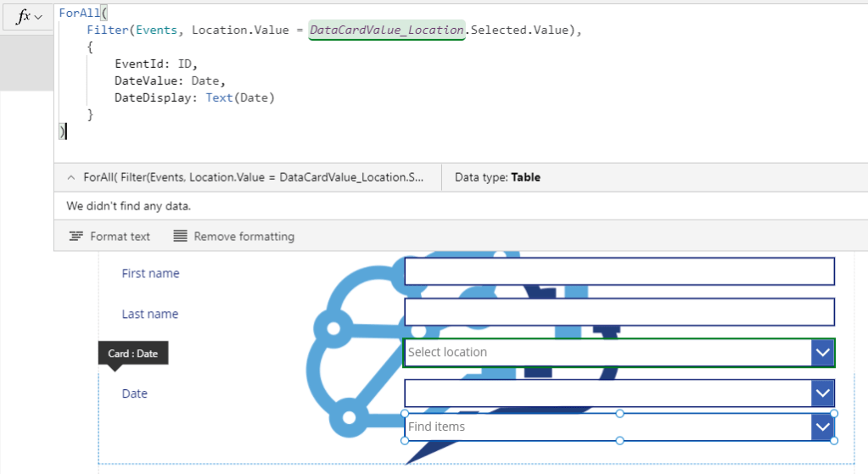Click the top-middle resize handle of Find items
Viewport: 868px width, 474px height.
[x=619, y=413]
